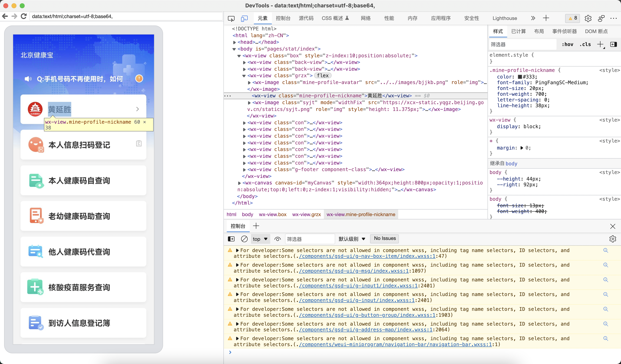The width and height of the screenshot is (621, 364).
Task: Toggle device emulation mode icon
Action: click(x=244, y=18)
